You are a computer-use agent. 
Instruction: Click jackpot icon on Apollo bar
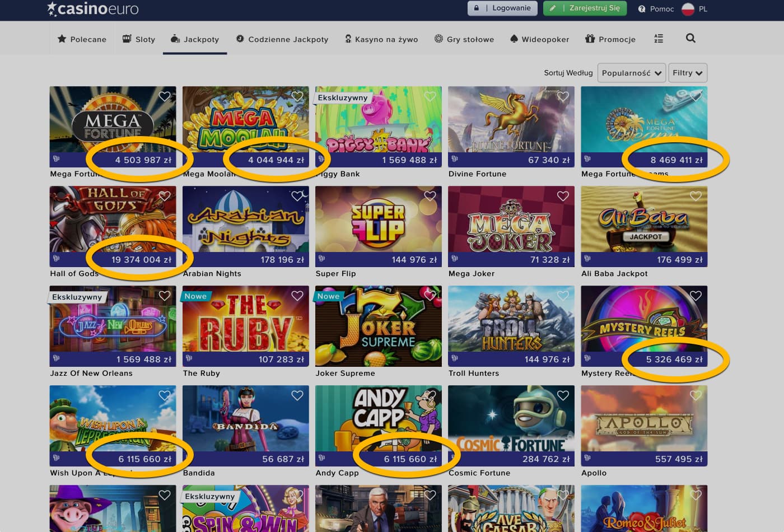pyautogui.click(x=587, y=458)
